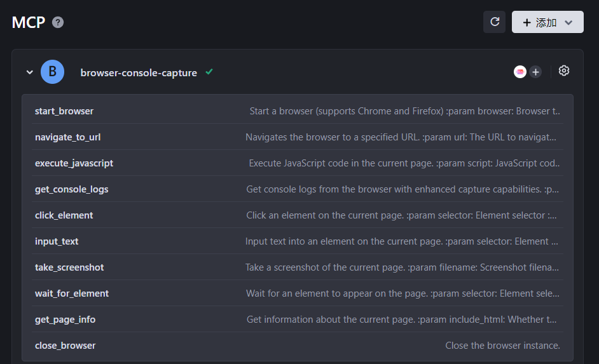
Task: Select the take_screenshot tool
Action: tap(69, 267)
